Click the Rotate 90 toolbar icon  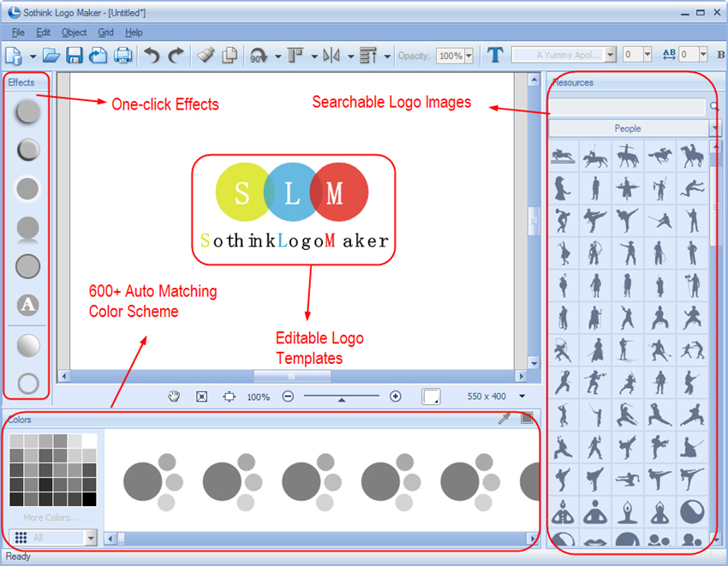tap(257, 54)
